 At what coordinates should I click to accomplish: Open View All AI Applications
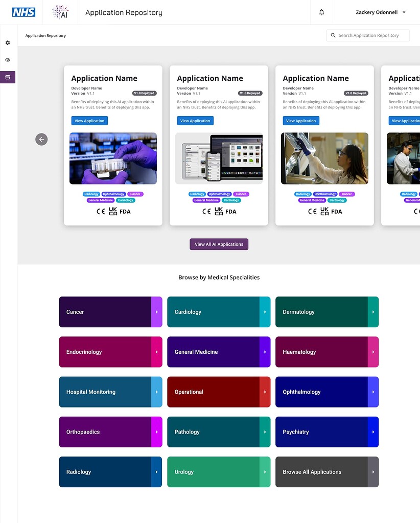219,244
